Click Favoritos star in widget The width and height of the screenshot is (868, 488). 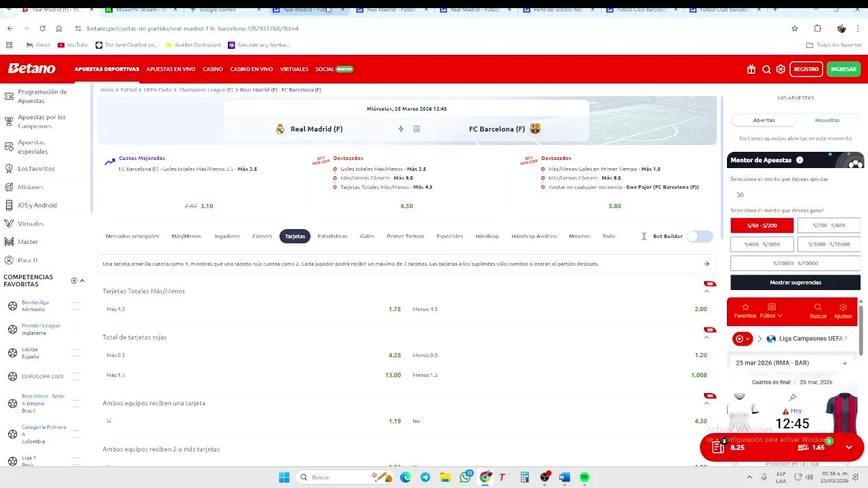click(x=745, y=311)
